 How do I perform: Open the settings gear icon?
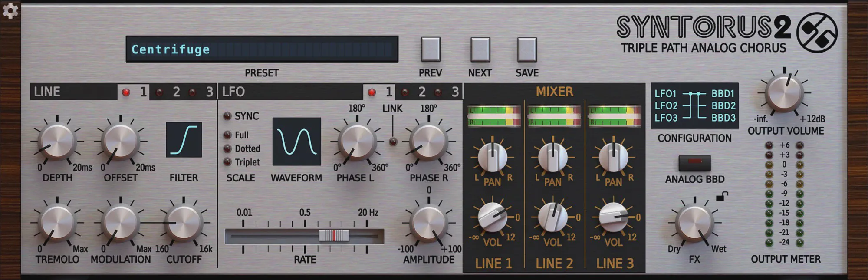(10, 10)
